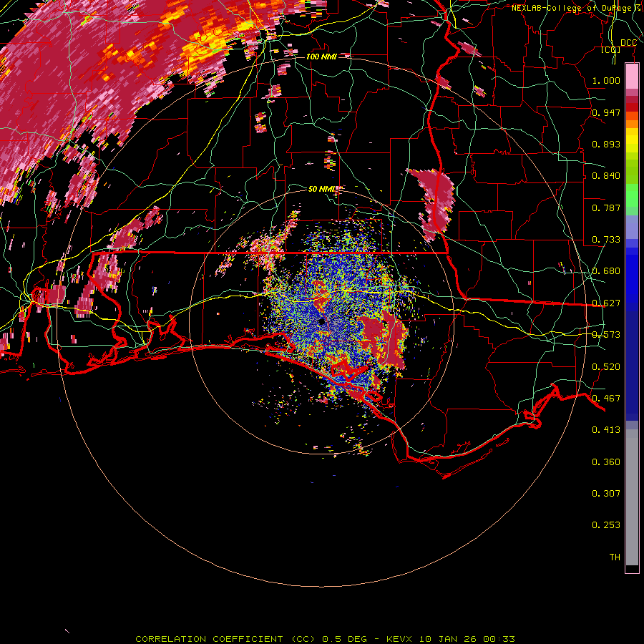
Task: Pick the yellow band of the color bar
Action: [x=632, y=141]
